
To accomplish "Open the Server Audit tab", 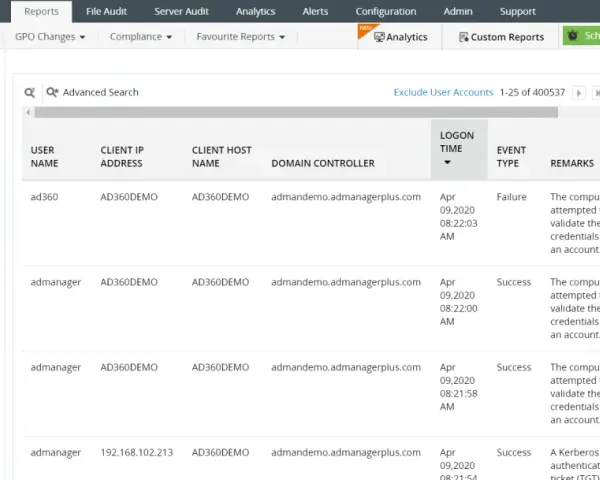I will [x=181, y=11].
